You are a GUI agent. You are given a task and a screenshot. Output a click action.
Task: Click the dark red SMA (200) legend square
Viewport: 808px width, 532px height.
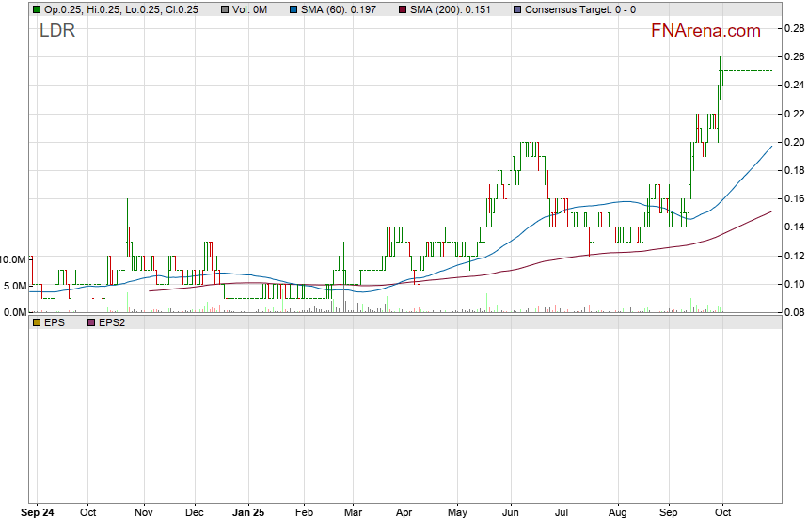click(403, 9)
